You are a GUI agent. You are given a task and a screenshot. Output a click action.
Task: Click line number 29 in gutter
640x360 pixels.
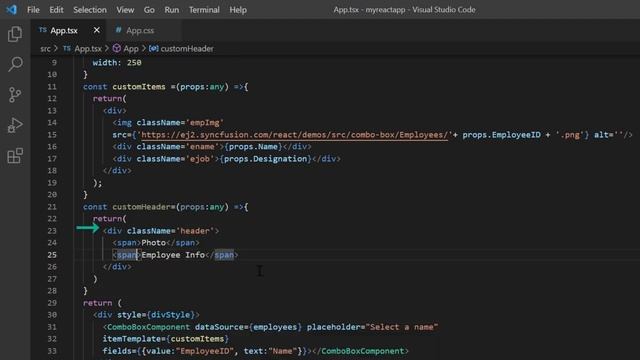click(x=52, y=303)
